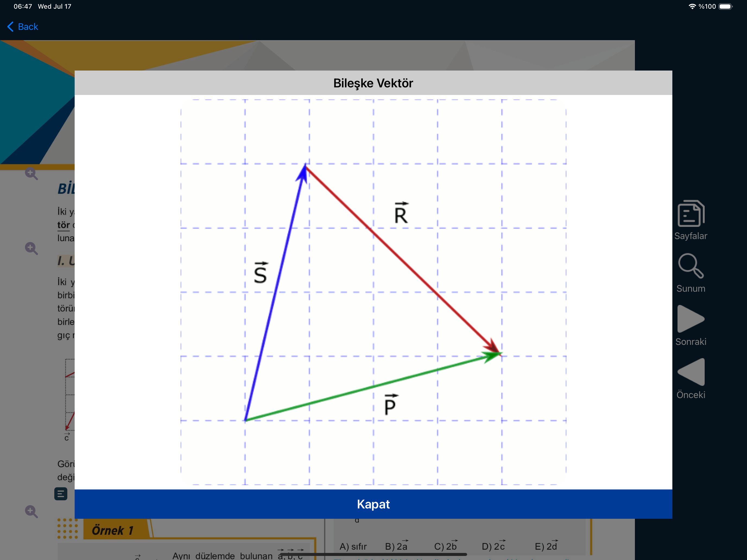747x560 pixels.
Task: Select answer option B) 2a
Action: click(x=397, y=546)
